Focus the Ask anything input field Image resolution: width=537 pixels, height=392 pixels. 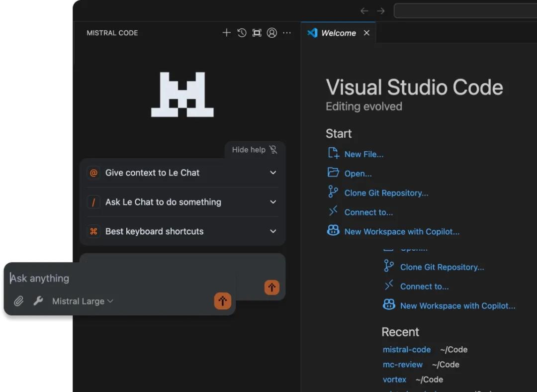[x=119, y=278]
